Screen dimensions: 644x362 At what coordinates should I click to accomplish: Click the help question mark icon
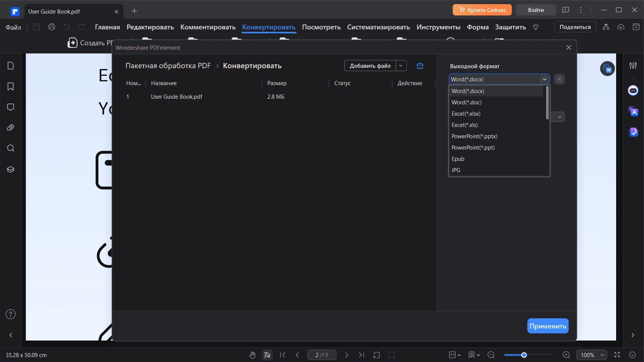11,314
